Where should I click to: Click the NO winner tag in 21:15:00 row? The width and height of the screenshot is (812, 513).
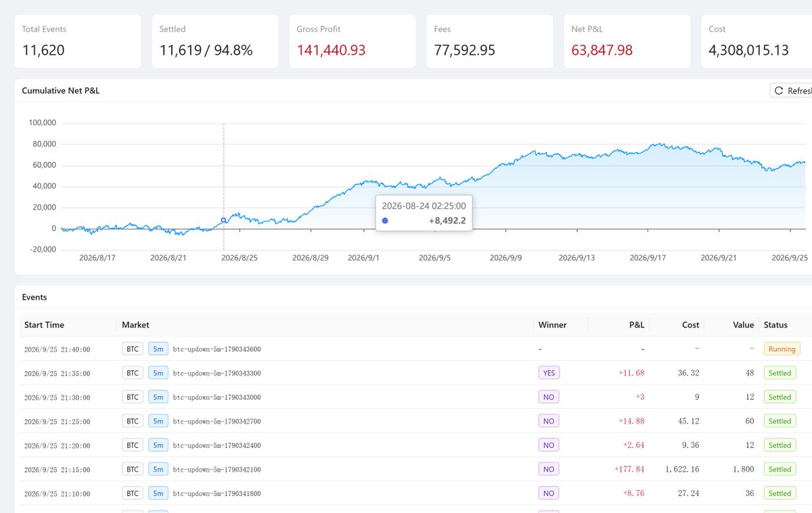click(x=549, y=469)
